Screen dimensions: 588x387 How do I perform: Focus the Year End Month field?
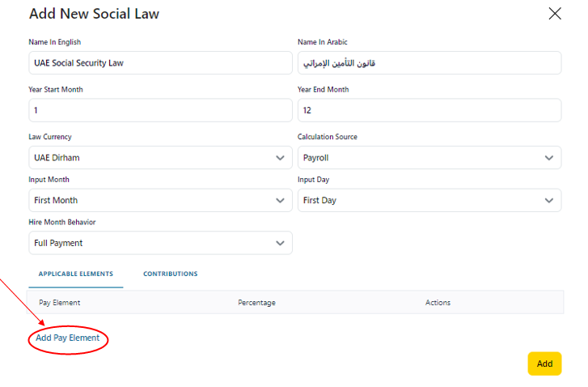click(429, 110)
